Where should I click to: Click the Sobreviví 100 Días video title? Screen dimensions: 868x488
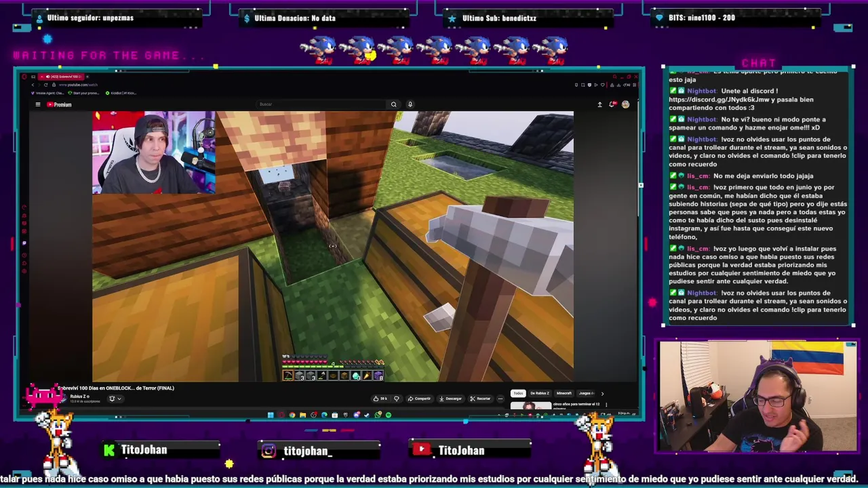click(x=116, y=388)
